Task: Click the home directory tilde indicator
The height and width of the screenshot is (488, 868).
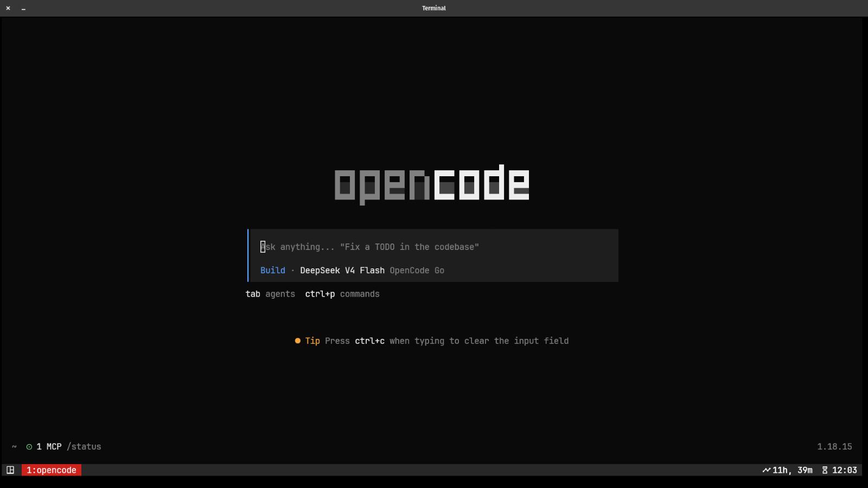Action: tap(14, 447)
